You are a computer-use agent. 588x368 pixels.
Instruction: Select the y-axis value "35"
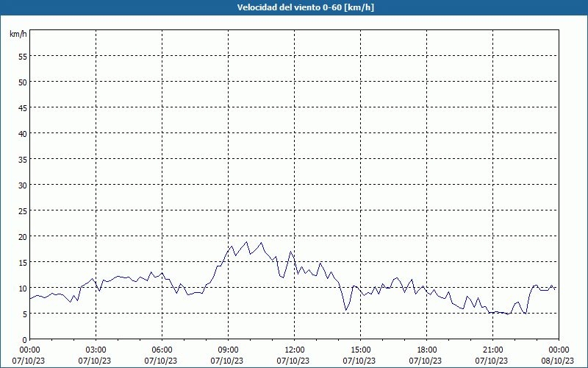tap(23, 159)
